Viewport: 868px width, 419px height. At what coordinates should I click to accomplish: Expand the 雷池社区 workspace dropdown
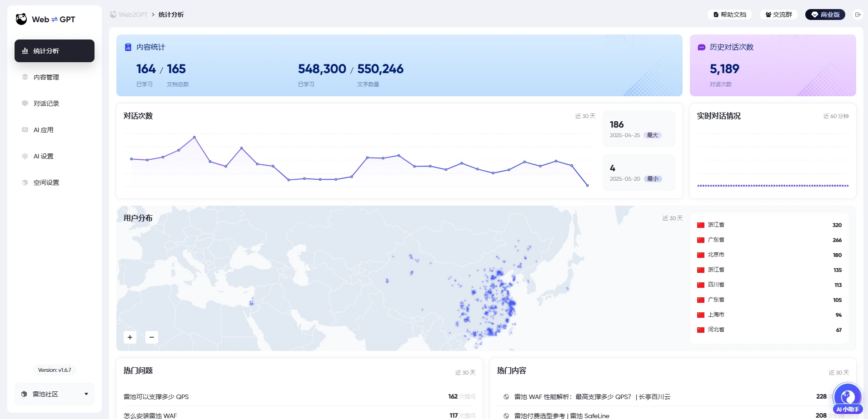[x=55, y=394]
